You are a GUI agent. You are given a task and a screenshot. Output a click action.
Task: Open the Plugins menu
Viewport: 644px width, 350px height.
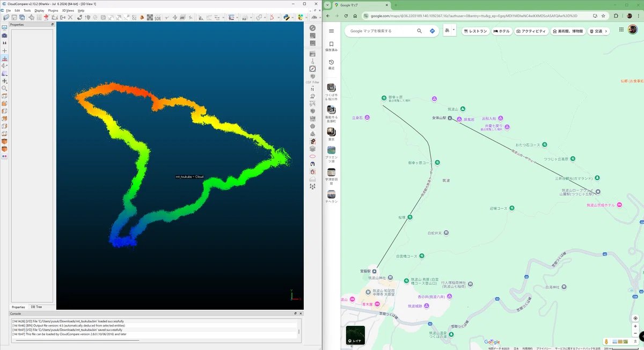coord(53,10)
